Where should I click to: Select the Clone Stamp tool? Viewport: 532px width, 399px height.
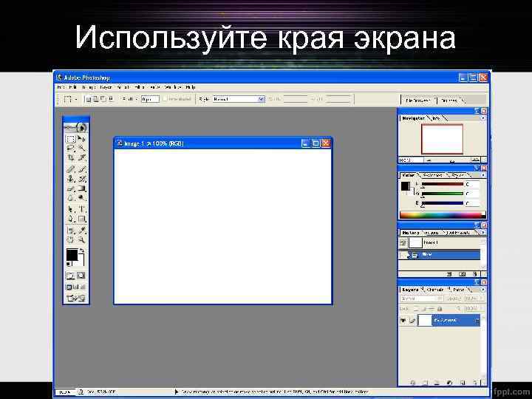click(71, 179)
